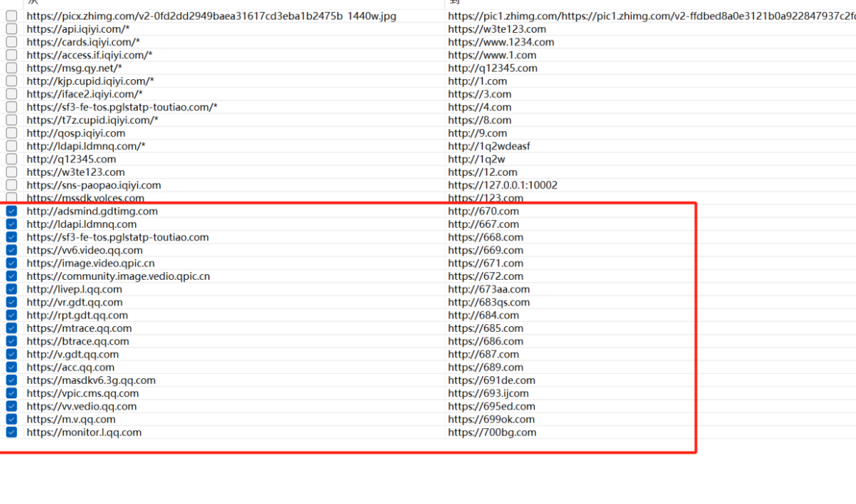Click the target address https://695ed.com

click(x=492, y=406)
